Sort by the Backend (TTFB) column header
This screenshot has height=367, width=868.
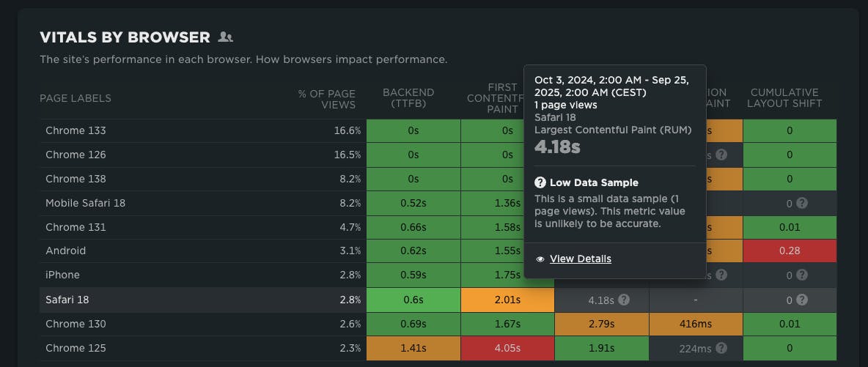pos(408,98)
